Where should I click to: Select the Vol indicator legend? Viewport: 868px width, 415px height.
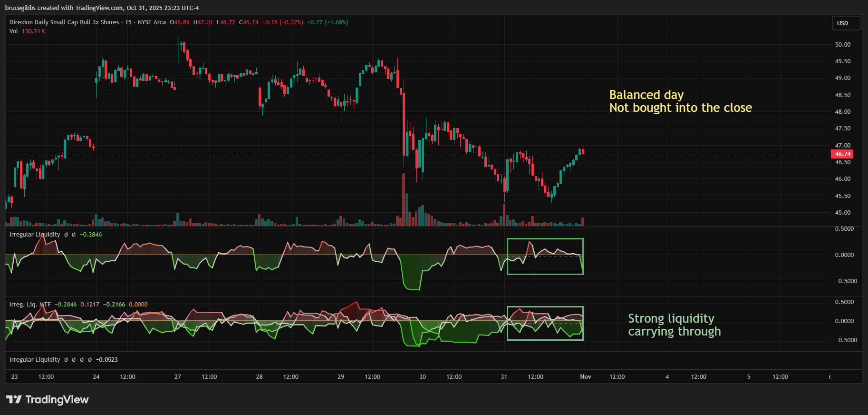(13, 31)
